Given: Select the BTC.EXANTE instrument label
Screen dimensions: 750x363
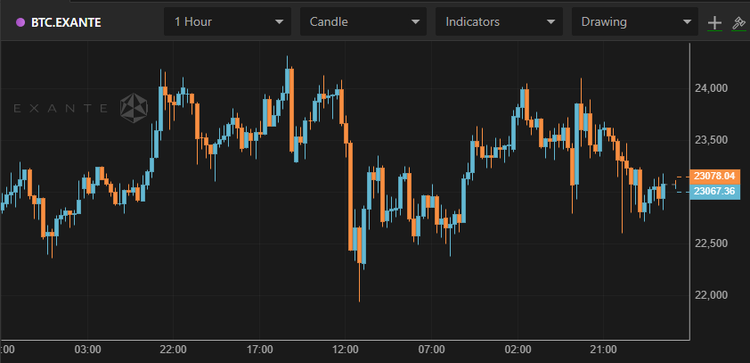Looking at the screenshot, I should [x=66, y=22].
